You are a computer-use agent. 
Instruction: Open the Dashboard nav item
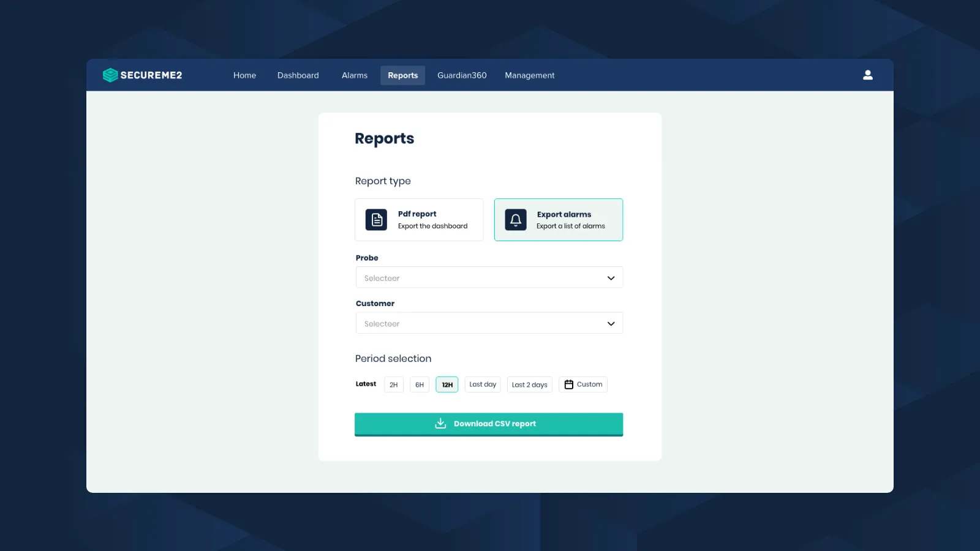coord(298,75)
